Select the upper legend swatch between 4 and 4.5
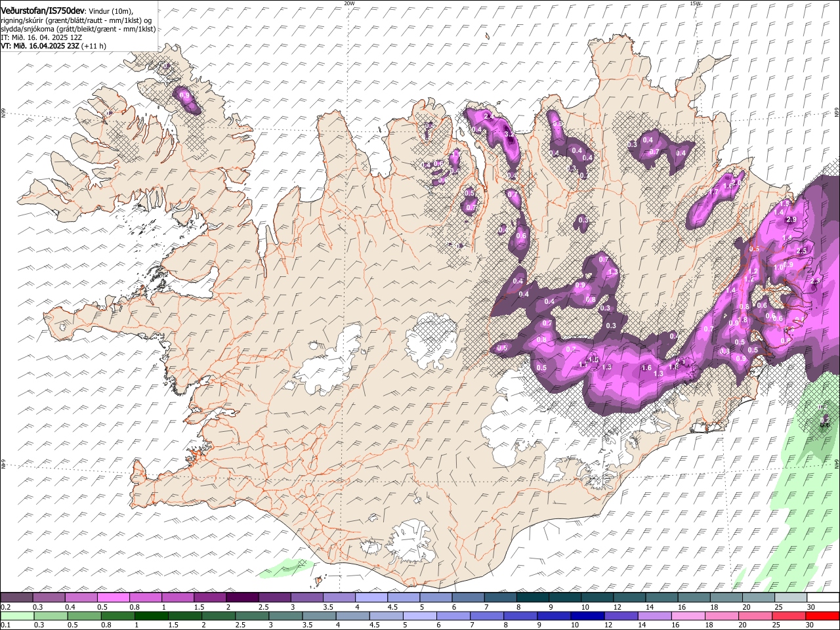840x630 pixels. (371, 597)
